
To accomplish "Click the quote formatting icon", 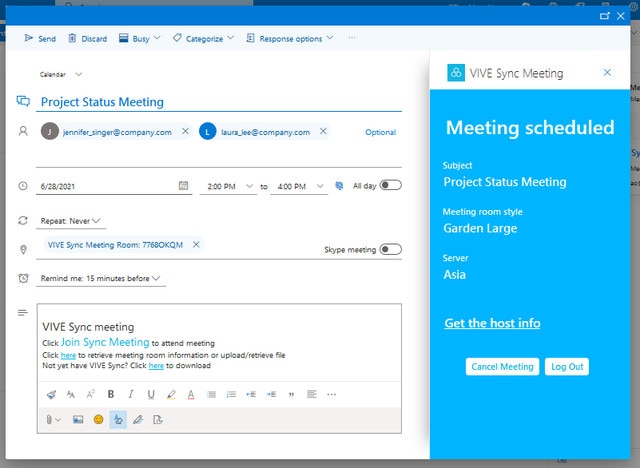I will (x=291, y=394).
